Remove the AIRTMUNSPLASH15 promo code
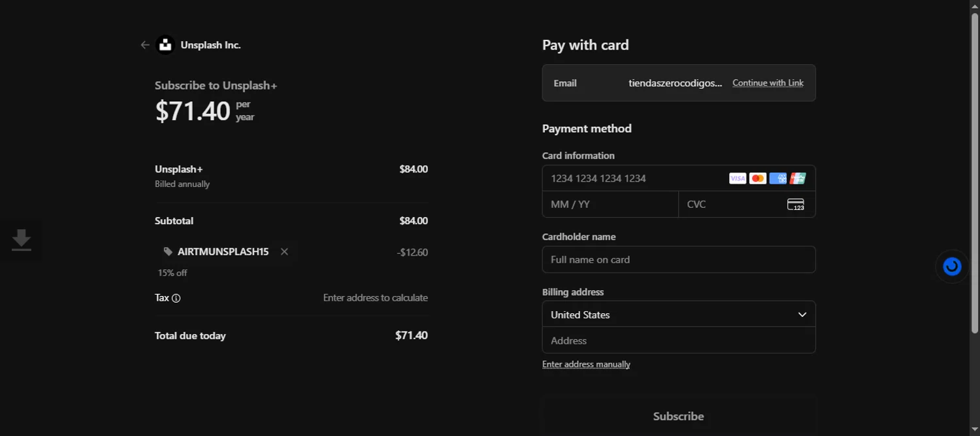Image resolution: width=980 pixels, height=436 pixels. [x=284, y=252]
